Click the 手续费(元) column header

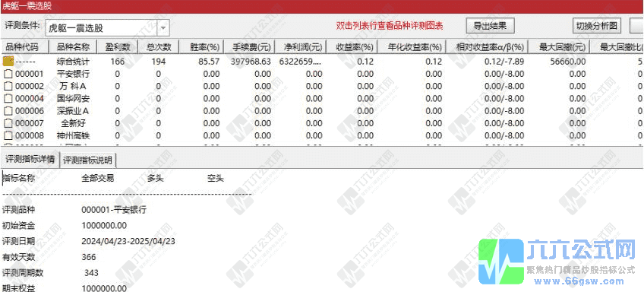click(248, 47)
